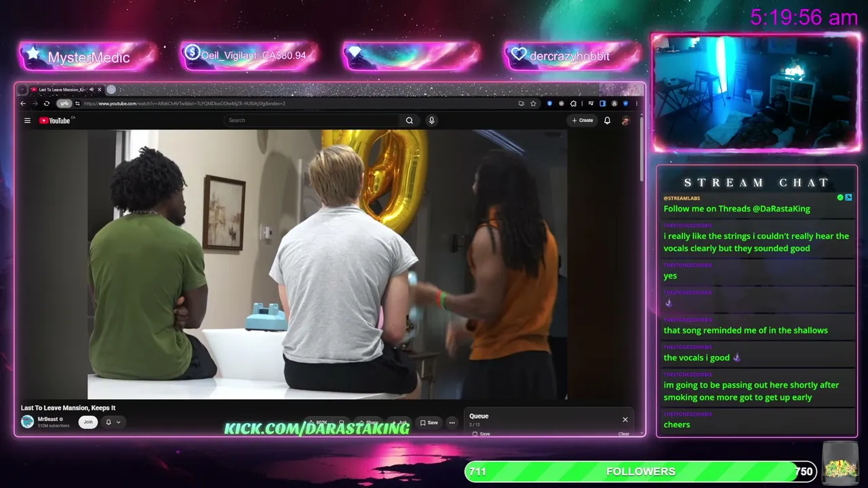Click the video title 'Last To Leave Mansion, Keeps It'
This screenshot has height=488, width=868.
[68, 408]
